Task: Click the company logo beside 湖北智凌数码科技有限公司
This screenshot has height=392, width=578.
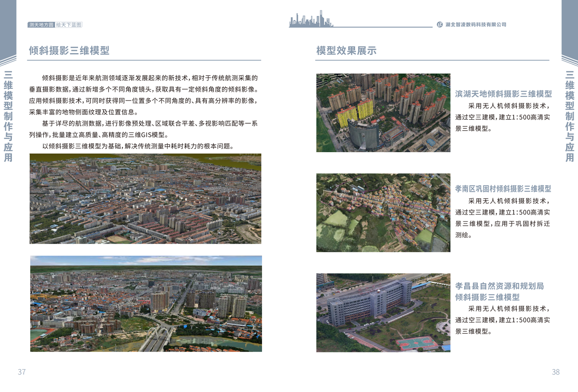Action: (440, 24)
